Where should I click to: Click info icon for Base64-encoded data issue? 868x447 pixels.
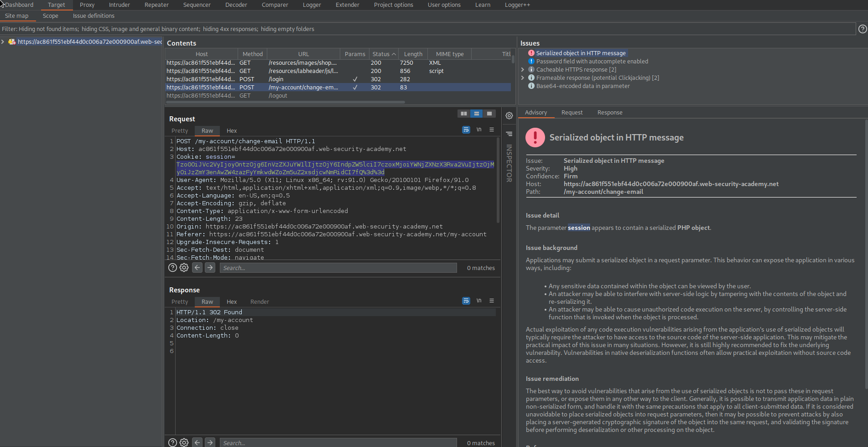coord(531,86)
